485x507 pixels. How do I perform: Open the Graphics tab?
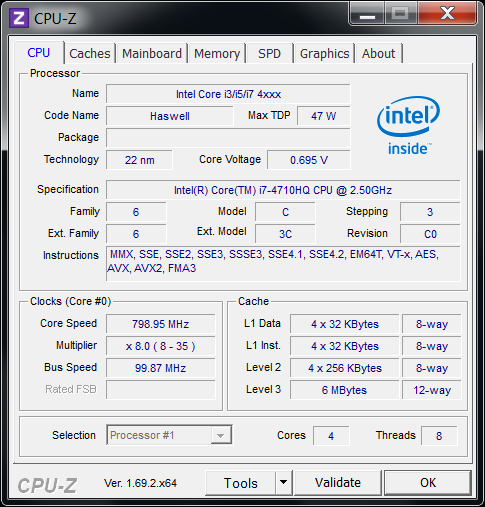324,53
